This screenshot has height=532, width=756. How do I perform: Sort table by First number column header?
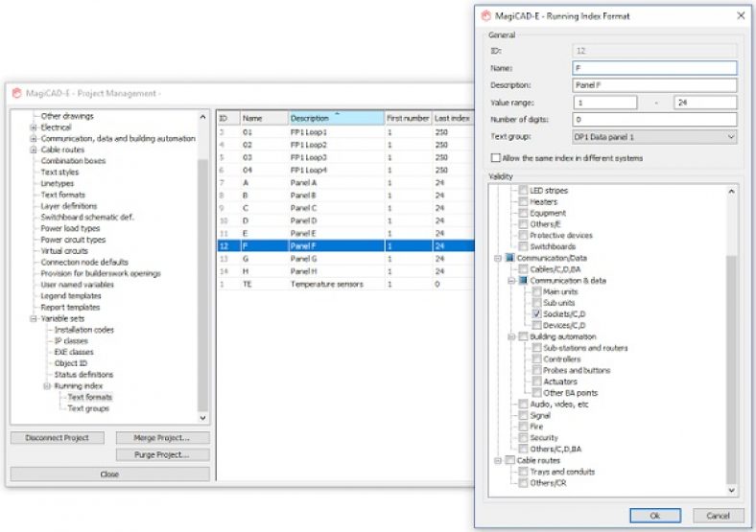coord(408,118)
